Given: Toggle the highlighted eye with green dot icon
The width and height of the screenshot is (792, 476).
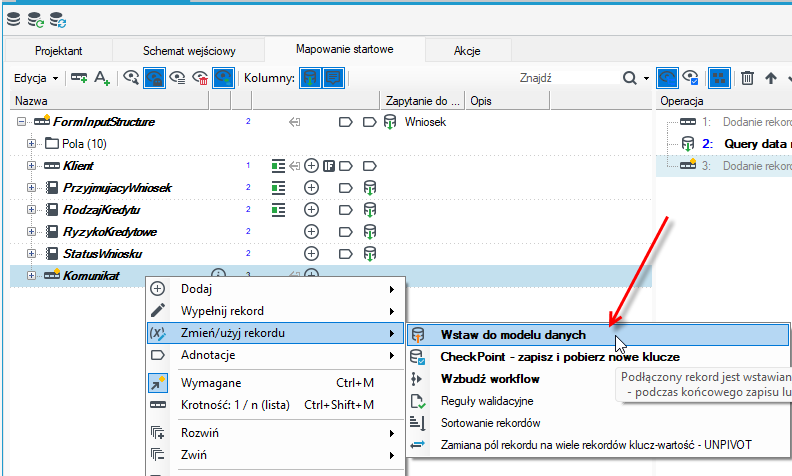Looking at the screenshot, I should click(x=223, y=78).
